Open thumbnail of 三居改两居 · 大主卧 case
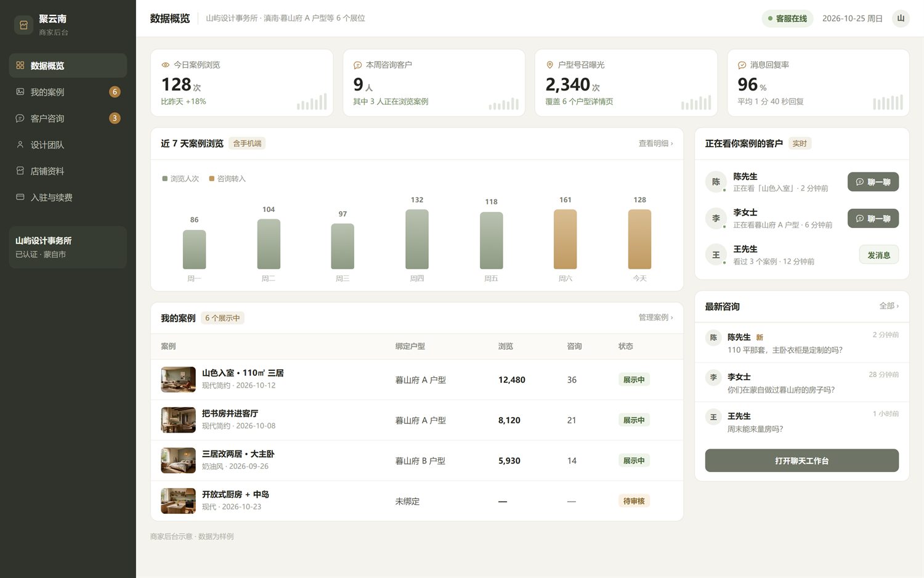Image resolution: width=924 pixels, height=578 pixels. click(178, 460)
